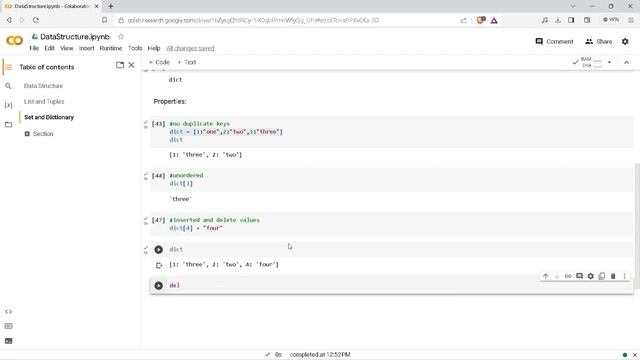Open RAM and Disk resource dropdown
This screenshot has width=640, height=360.
pyautogui.click(x=609, y=62)
